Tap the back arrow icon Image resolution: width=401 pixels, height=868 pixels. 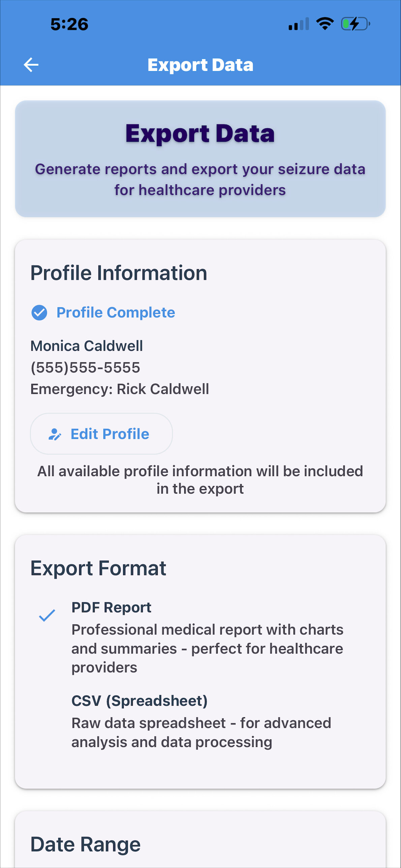(x=31, y=65)
